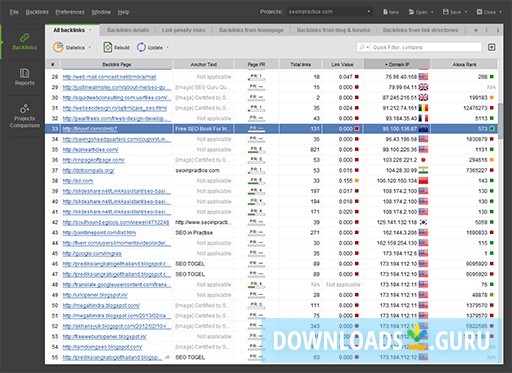Click the Quick Filter input field
The width and height of the screenshot is (512, 373).
(x=427, y=47)
